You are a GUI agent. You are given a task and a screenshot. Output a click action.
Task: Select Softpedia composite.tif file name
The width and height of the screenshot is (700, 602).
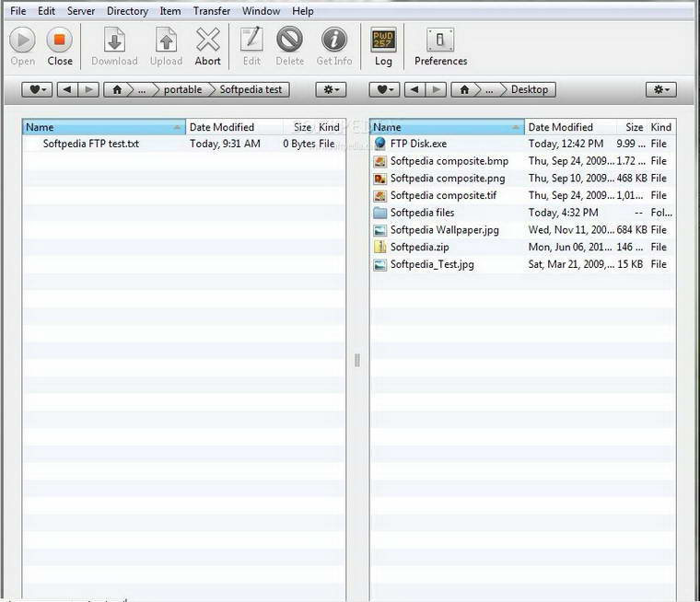pos(443,195)
